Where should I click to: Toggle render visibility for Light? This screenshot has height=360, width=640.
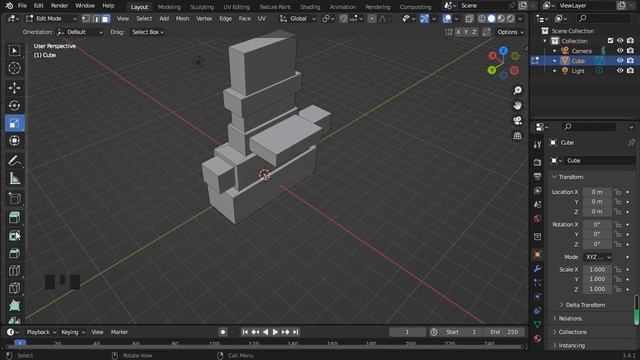[x=630, y=71]
